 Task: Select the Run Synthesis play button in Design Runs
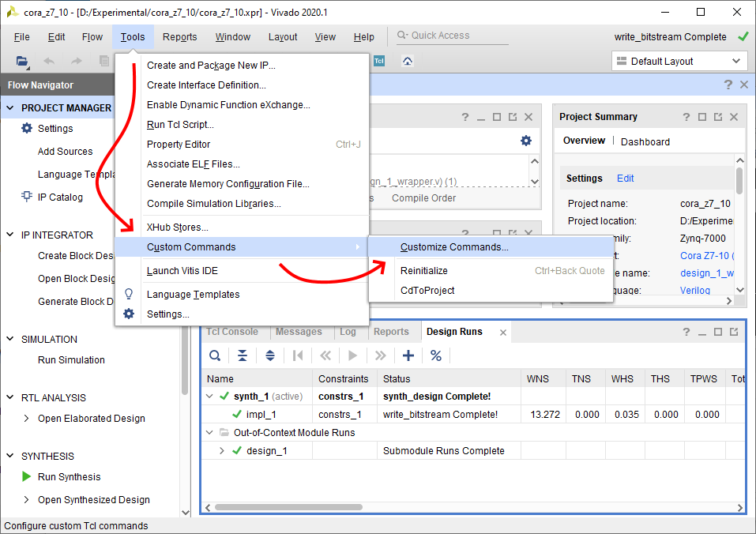[x=352, y=355]
